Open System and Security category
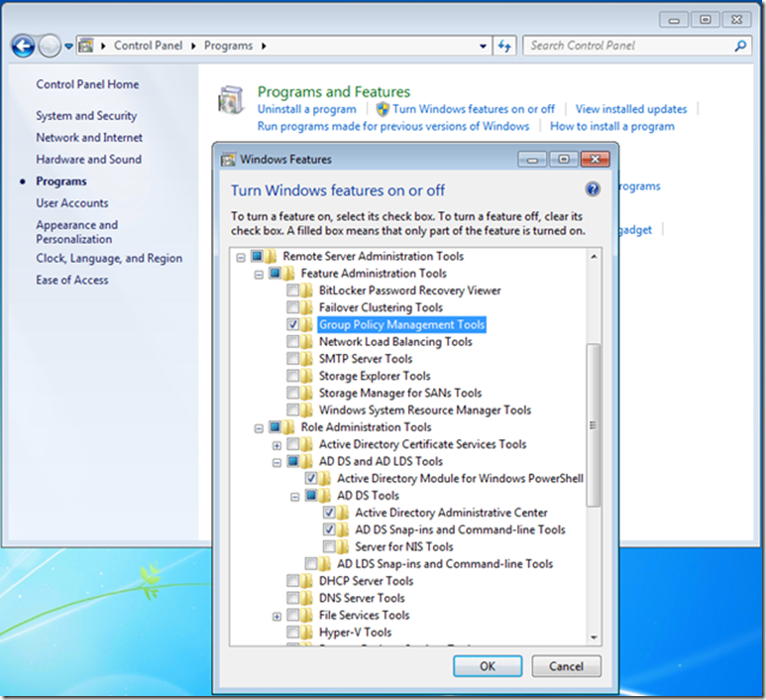Screen dimensions: 766x700 86,116
